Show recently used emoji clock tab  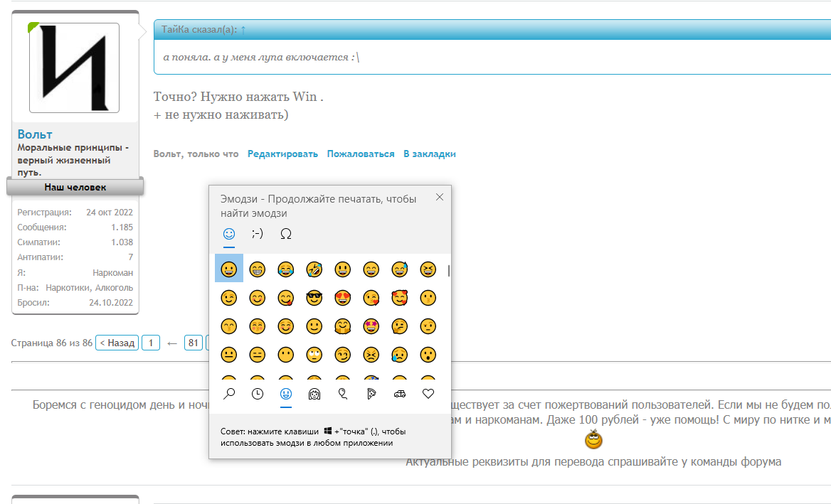(x=258, y=394)
